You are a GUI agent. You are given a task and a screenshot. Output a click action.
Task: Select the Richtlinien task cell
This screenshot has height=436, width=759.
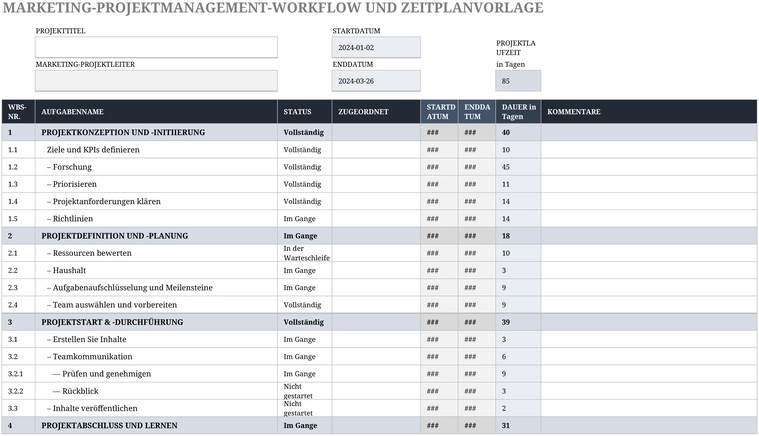pos(156,219)
